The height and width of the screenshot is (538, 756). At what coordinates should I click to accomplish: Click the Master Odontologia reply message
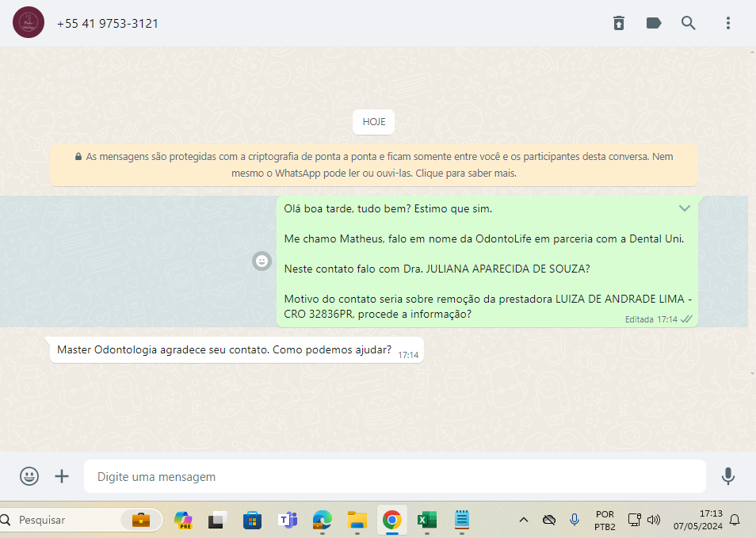click(x=237, y=349)
